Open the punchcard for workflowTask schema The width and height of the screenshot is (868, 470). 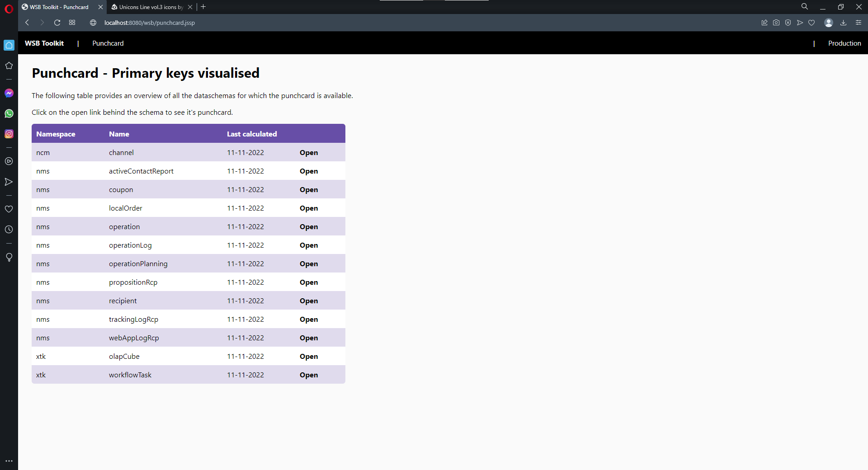coord(309,375)
